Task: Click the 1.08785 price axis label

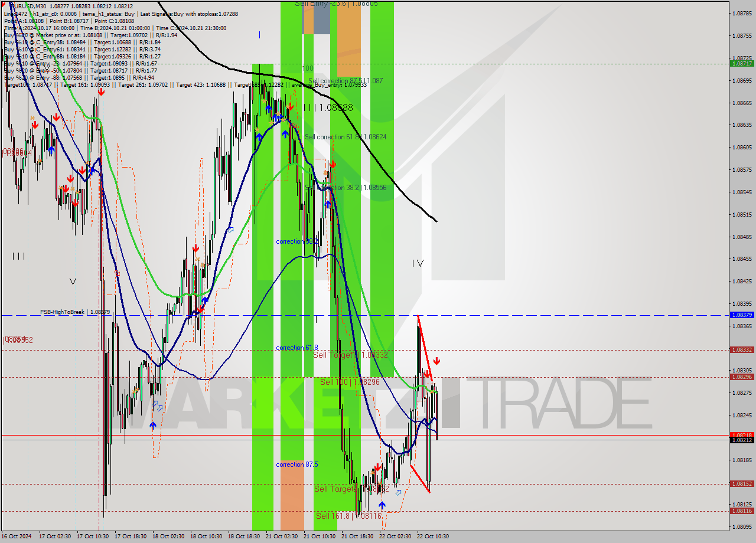Action: coord(742,13)
